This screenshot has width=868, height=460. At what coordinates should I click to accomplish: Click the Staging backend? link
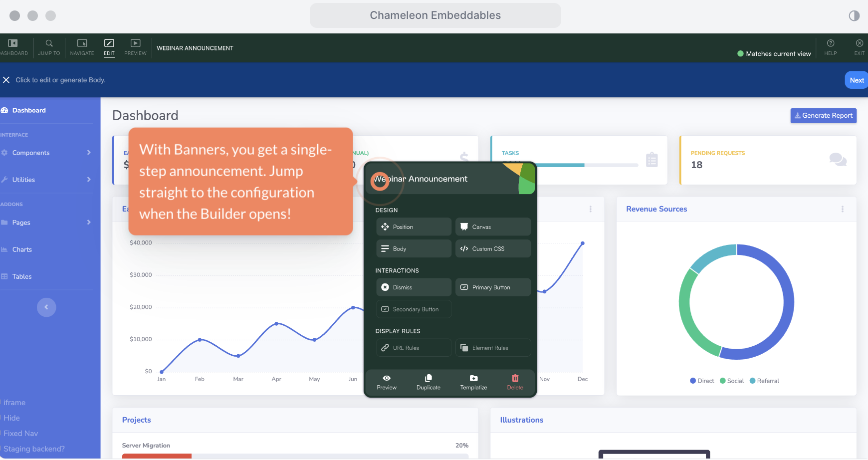pos(34,449)
